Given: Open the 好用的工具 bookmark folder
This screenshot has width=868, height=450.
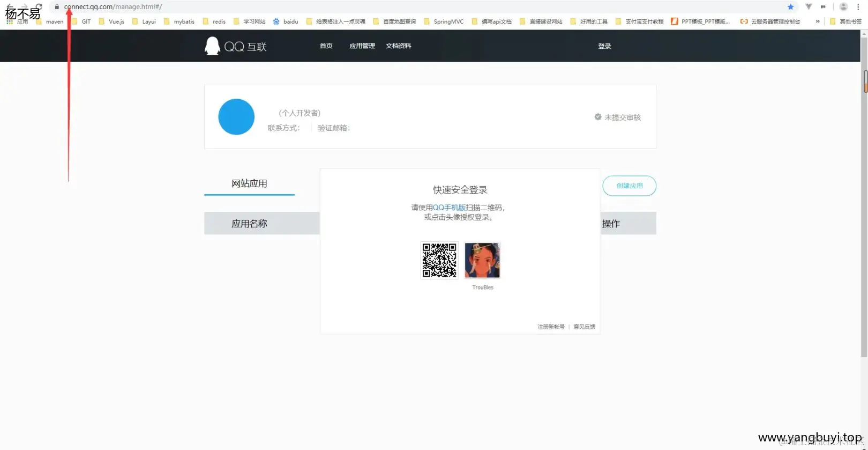Looking at the screenshot, I should [x=589, y=21].
